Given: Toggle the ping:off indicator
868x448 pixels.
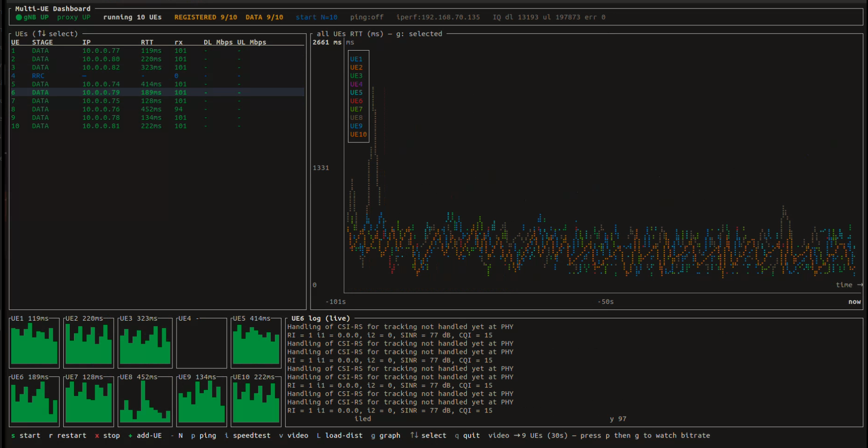Looking at the screenshot, I should tap(367, 17).
